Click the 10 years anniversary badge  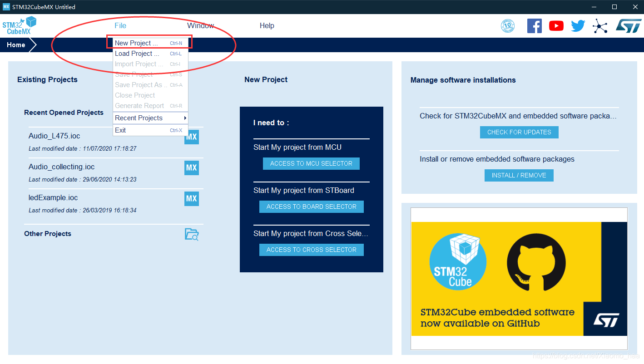(x=508, y=26)
